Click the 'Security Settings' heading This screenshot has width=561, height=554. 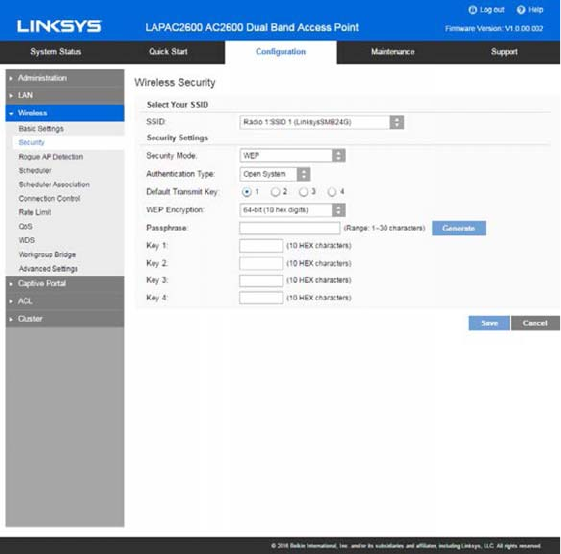click(x=177, y=138)
